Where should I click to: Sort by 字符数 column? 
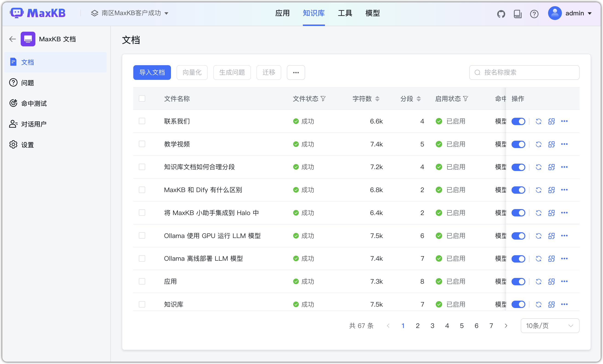[377, 99]
